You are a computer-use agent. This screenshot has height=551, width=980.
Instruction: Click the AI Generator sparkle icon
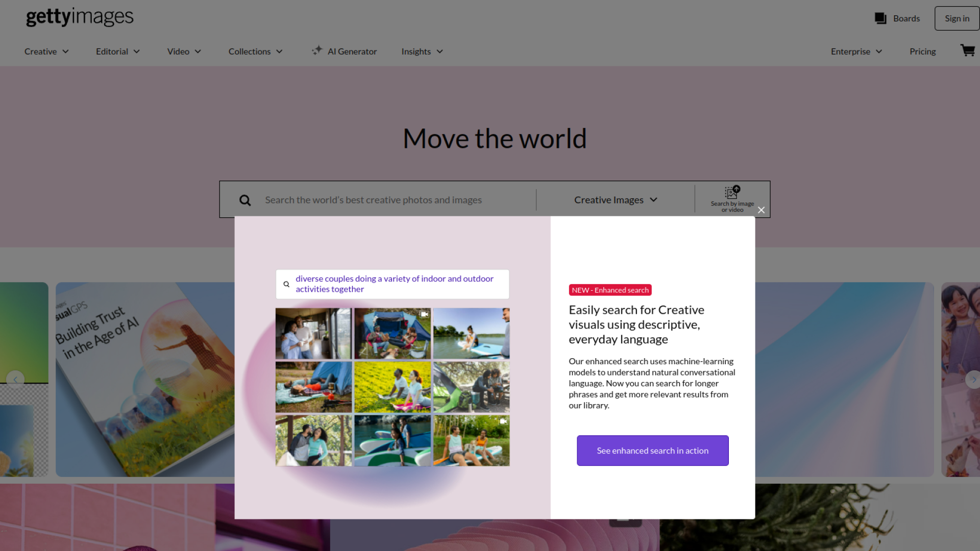[x=317, y=51]
